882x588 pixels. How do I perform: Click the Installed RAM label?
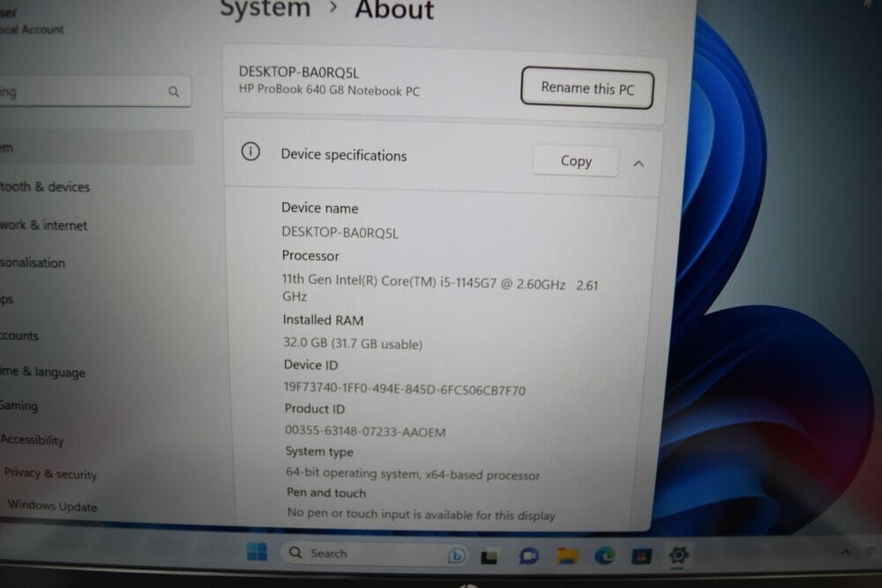point(323,320)
